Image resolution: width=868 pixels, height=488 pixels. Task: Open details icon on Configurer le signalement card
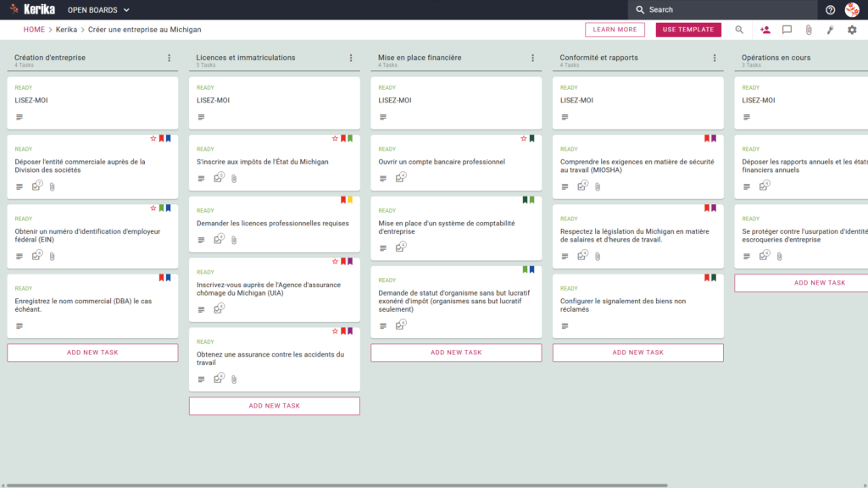tap(565, 326)
